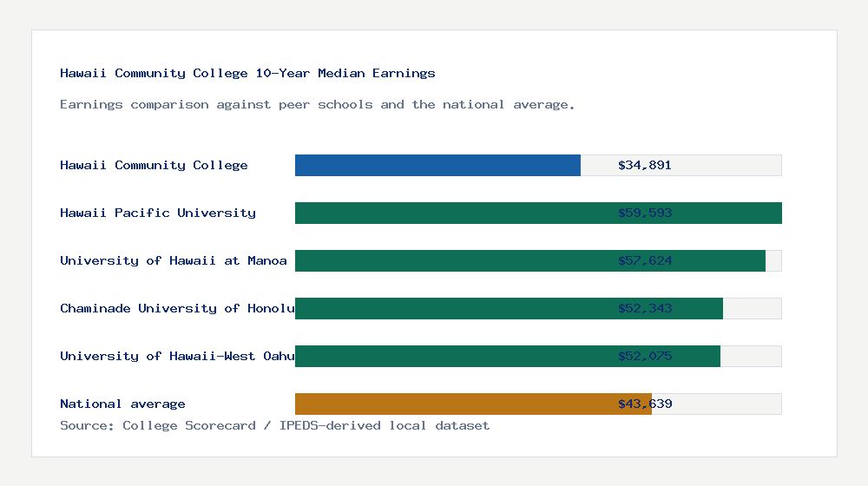Click the blue Hawaii Community College bar
Screen dimensions: 868x486
pos(437,166)
